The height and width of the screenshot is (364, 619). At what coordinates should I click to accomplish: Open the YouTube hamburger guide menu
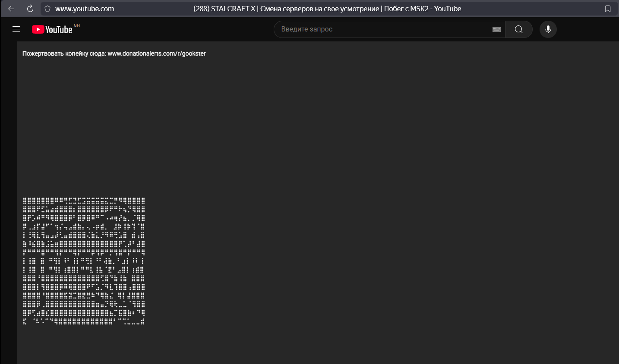point(16,29)
